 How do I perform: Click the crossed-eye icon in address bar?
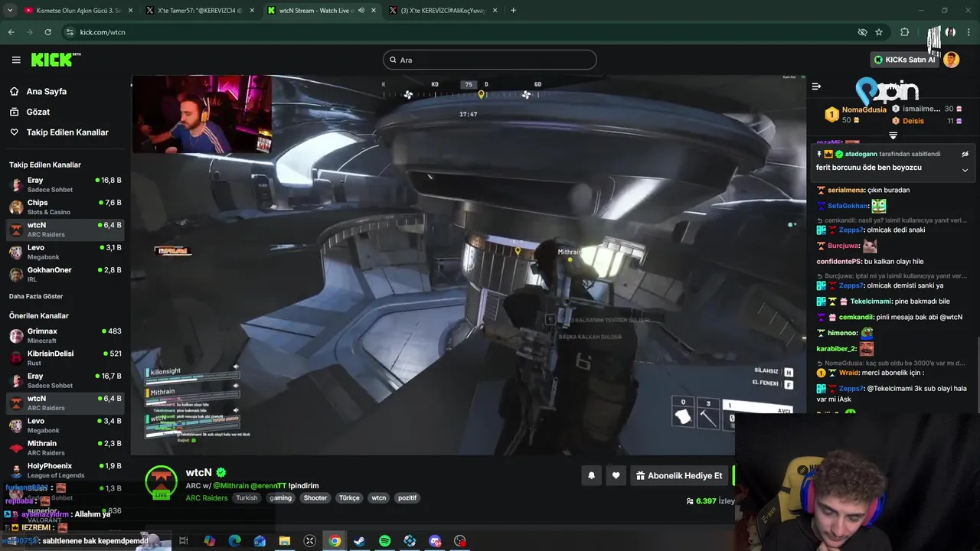pyautogui.click(x=862, y=32)
